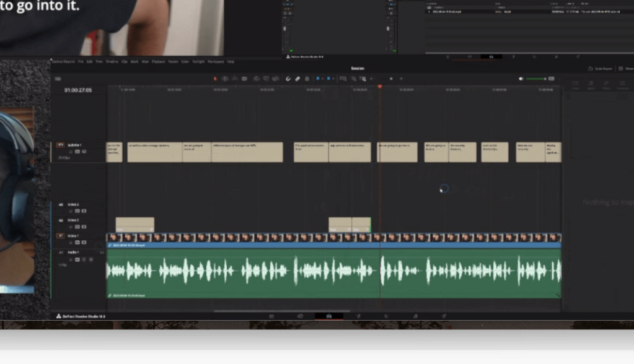Image resolution: width=634 pixels, height=364 pixels.
Task: Select the Selection mode arrow tool
Action: [x=215, y=79]
